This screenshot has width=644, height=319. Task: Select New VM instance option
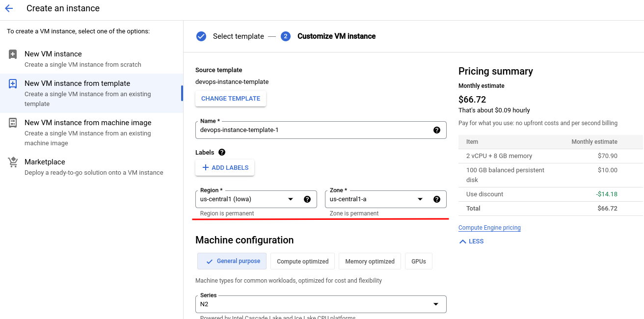(91, 59)
